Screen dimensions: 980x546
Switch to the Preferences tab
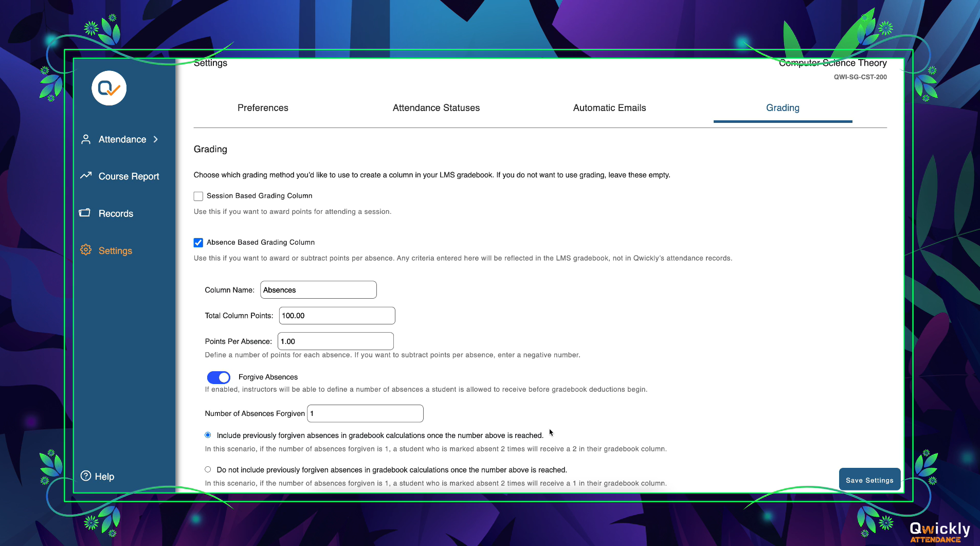tap(263, 108)
